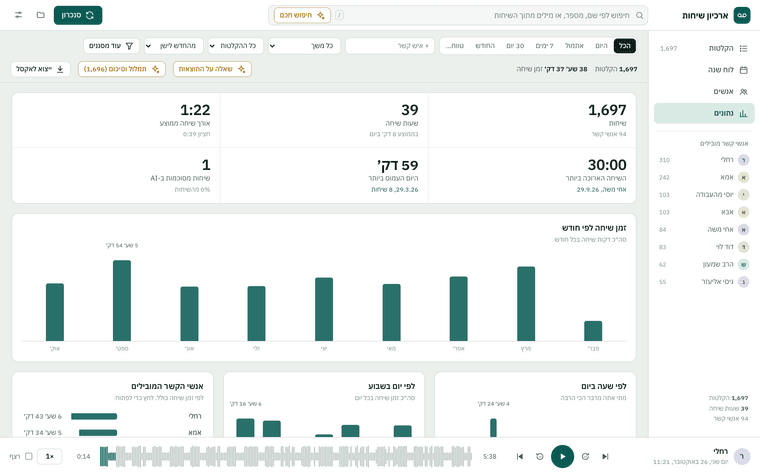Click the איש קשר contact filter field
This screenshot has width=760, height=475.
[390, 46]
